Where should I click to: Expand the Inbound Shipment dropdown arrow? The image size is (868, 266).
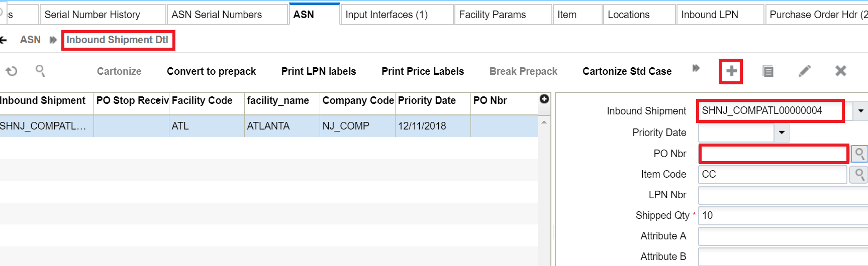[x=860, y=111]
